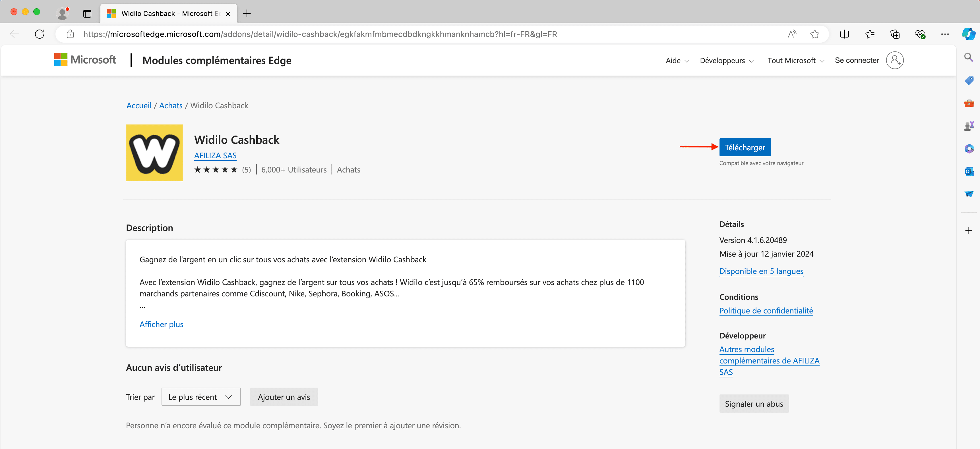Open Outlook icon in Edge sidebar
Image resolution: width=980 pixels, height=449 pixels.
pos(969,171)
